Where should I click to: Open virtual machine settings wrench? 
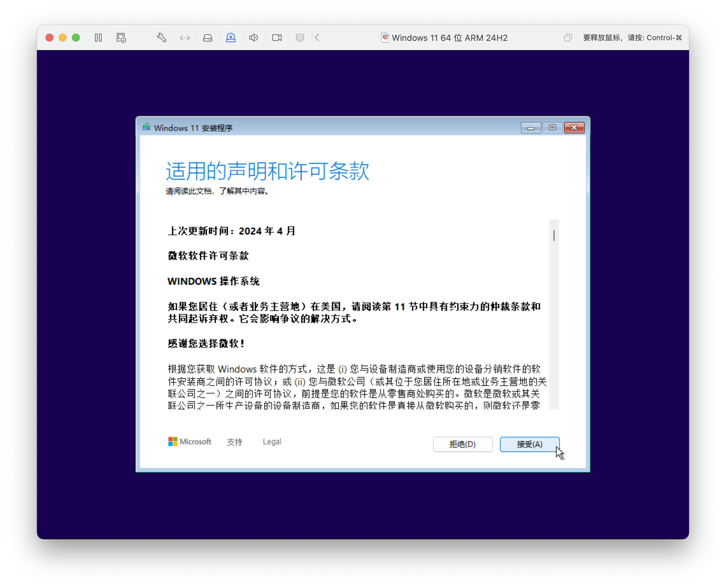162,38
